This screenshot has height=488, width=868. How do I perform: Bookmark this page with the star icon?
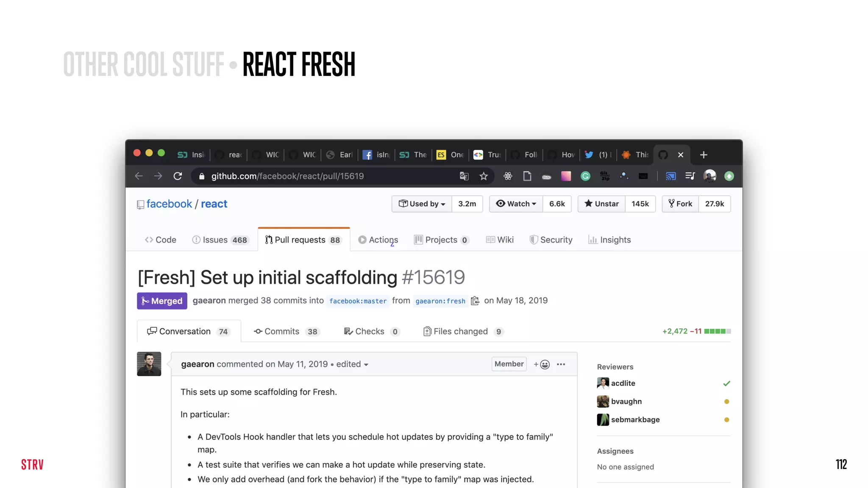[484, 176]
